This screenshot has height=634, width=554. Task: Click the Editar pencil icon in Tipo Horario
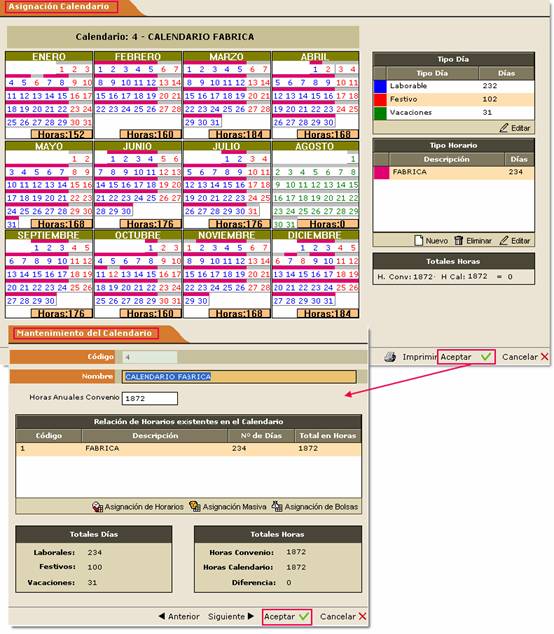coord(503,241)
